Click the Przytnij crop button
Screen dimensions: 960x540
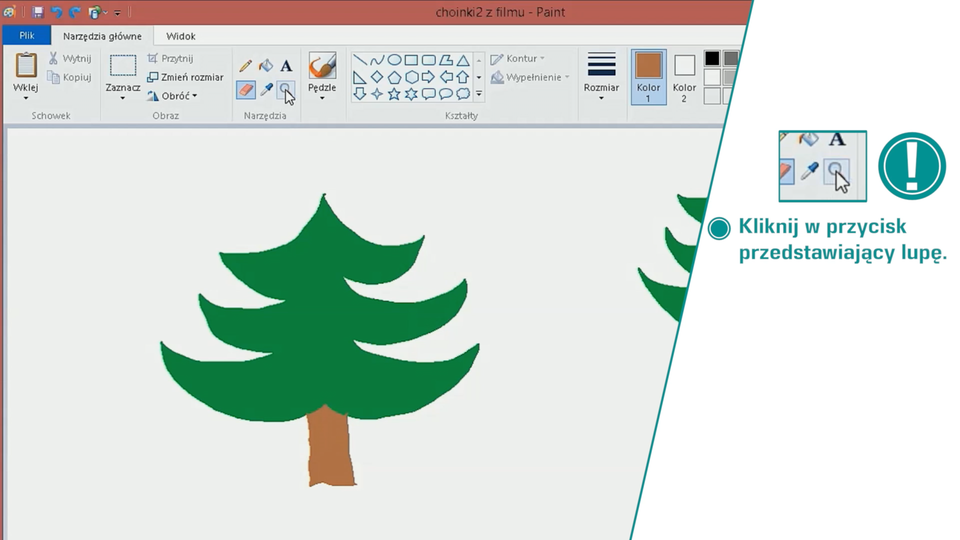171,58
